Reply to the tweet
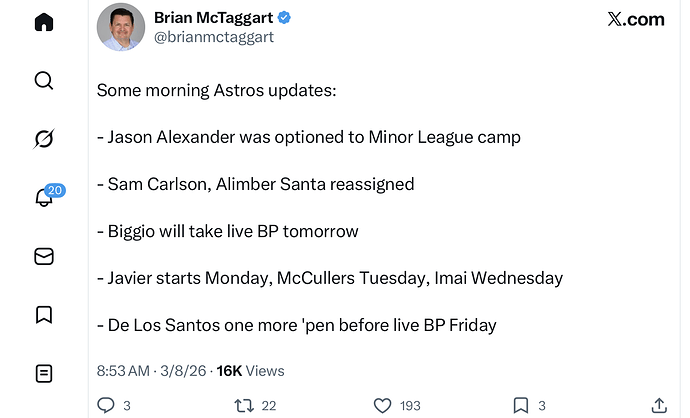The width and height of the screenshot is (690, 418). pyautogui.click(x=106, y=405)
